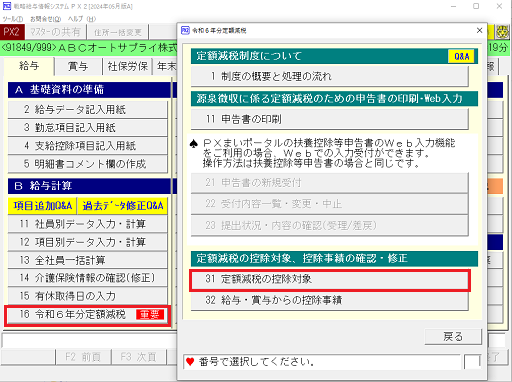
Task: Click 住所一括変更 toolbar button
Action: pos(117,32)
